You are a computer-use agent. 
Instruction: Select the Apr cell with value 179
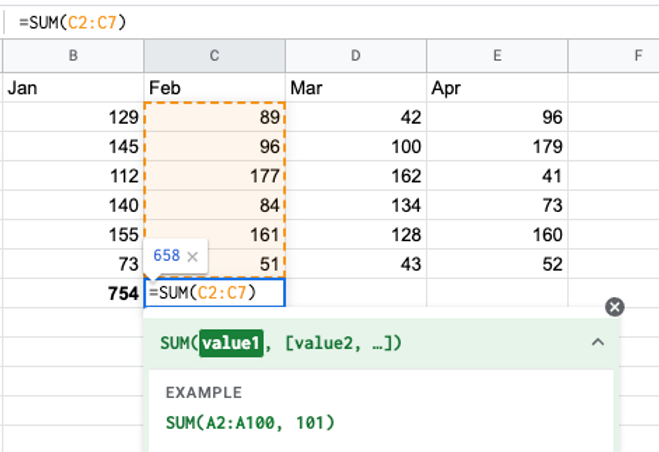497,146
